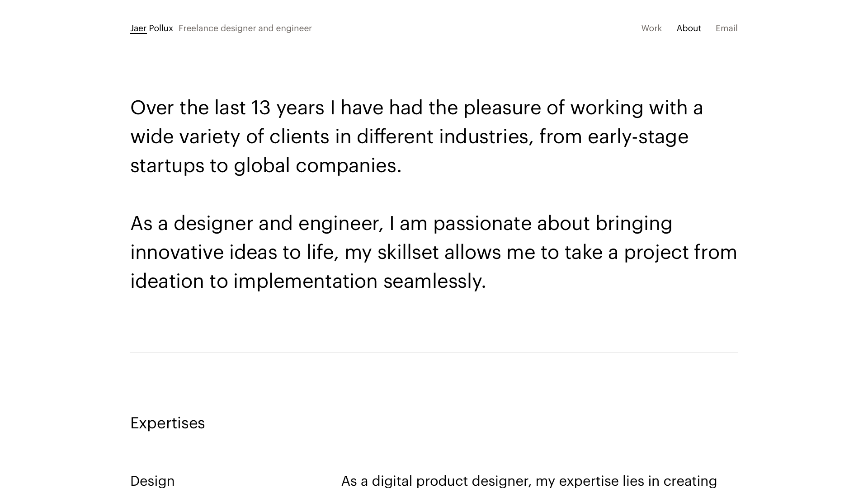
Task: Click the word 'early-stage' in first paragraph
Action: [x=638, y=137]
